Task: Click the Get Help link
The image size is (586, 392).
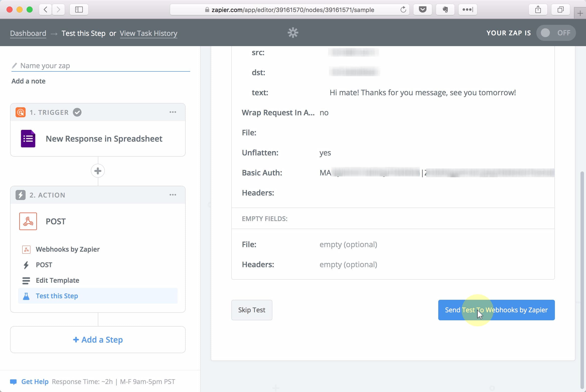Action: pyautogui.click(x=35, y=381)
